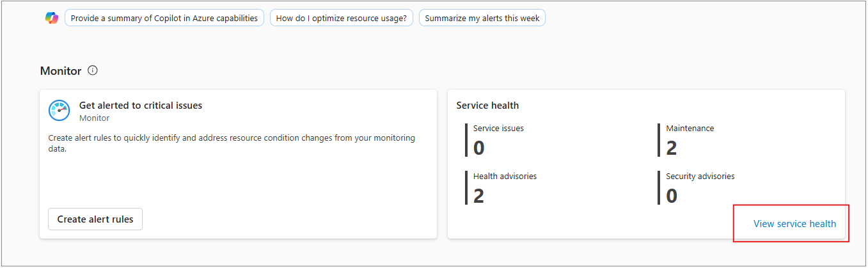Select the Maintenance count of 2

[x=672, y=148]
